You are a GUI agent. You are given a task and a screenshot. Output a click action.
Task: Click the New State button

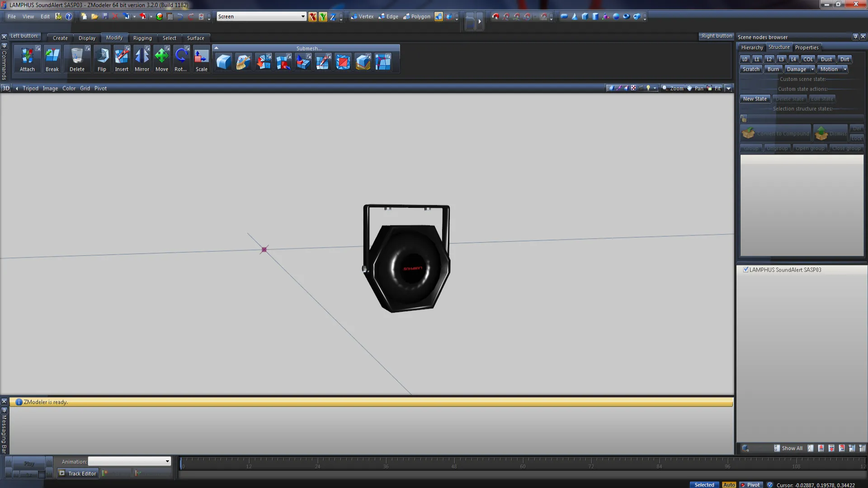(x=755, y=99)
